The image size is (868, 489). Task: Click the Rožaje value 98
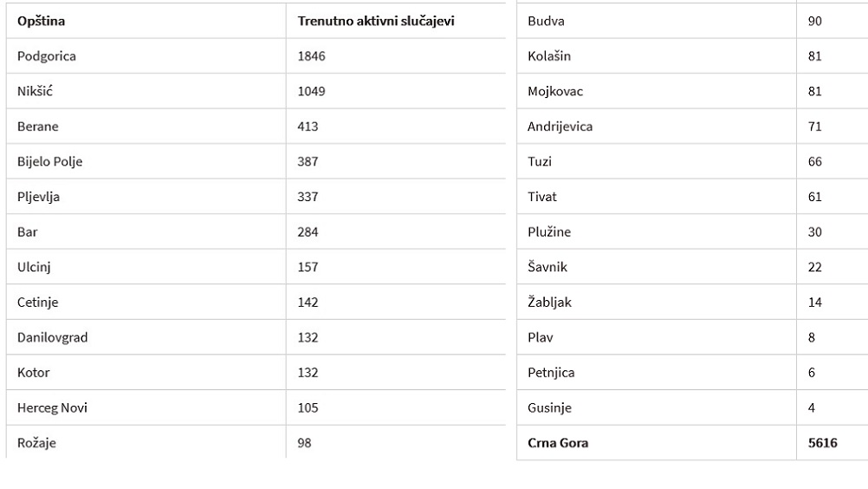click(304, 443)
